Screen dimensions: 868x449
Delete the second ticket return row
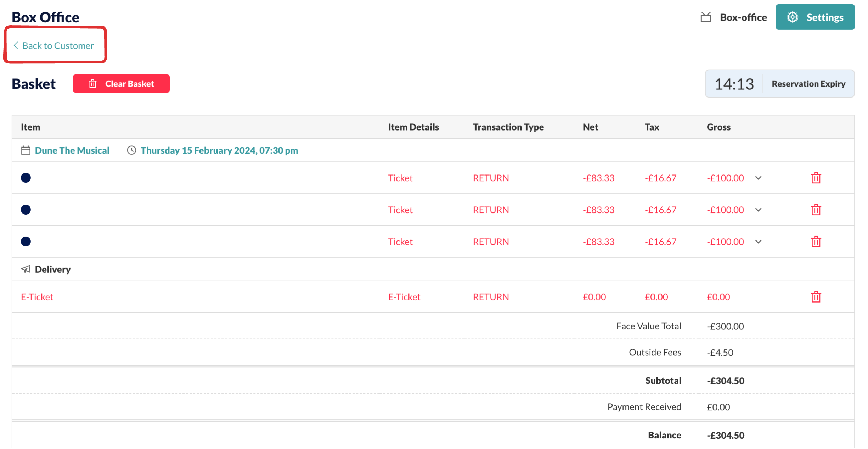(816, 210)
